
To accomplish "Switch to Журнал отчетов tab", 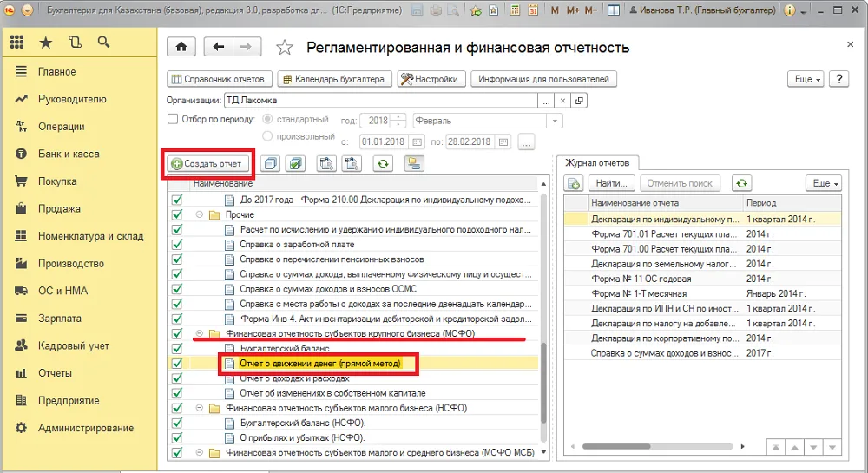I will point(597,162).
